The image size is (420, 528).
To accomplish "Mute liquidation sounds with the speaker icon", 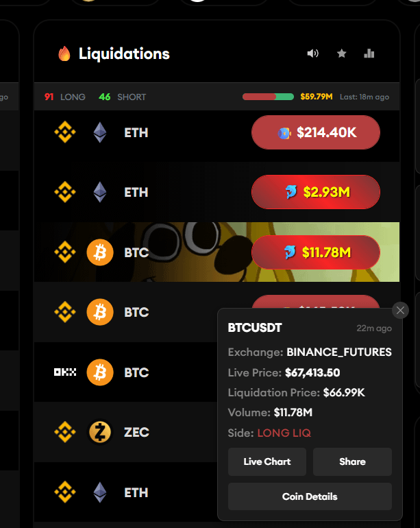I will click(313, 53).
